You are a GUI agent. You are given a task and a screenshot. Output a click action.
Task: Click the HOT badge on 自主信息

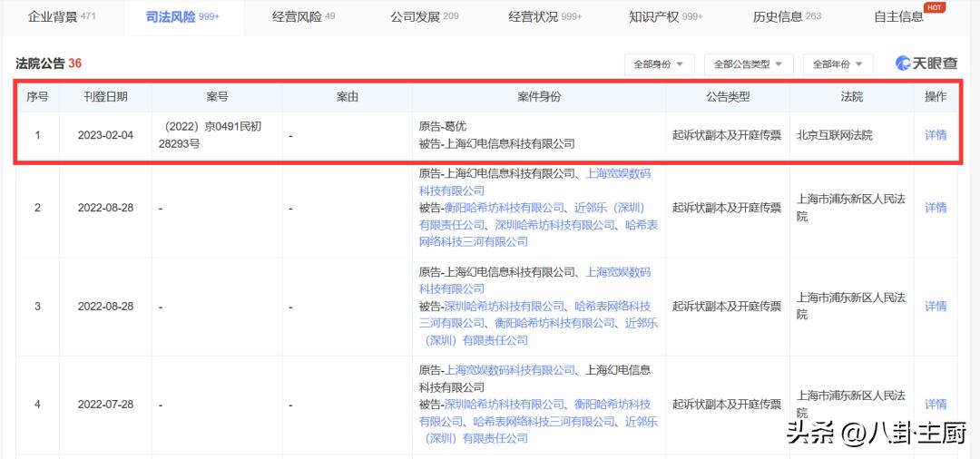click(x=934, y=7)
